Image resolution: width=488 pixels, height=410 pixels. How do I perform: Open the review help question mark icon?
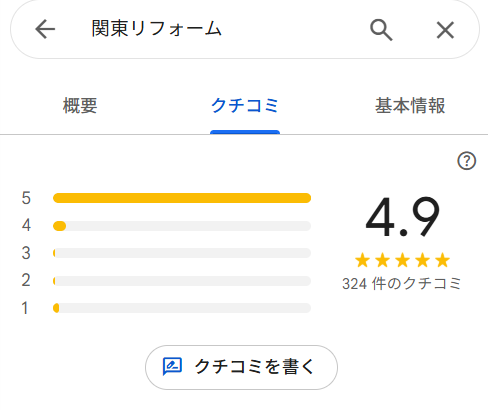tap(466, 161)
